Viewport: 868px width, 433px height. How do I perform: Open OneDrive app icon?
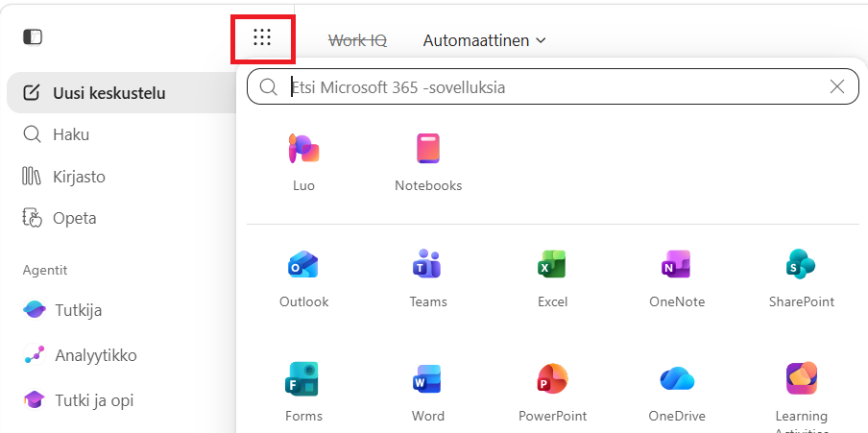pos(677,378)
